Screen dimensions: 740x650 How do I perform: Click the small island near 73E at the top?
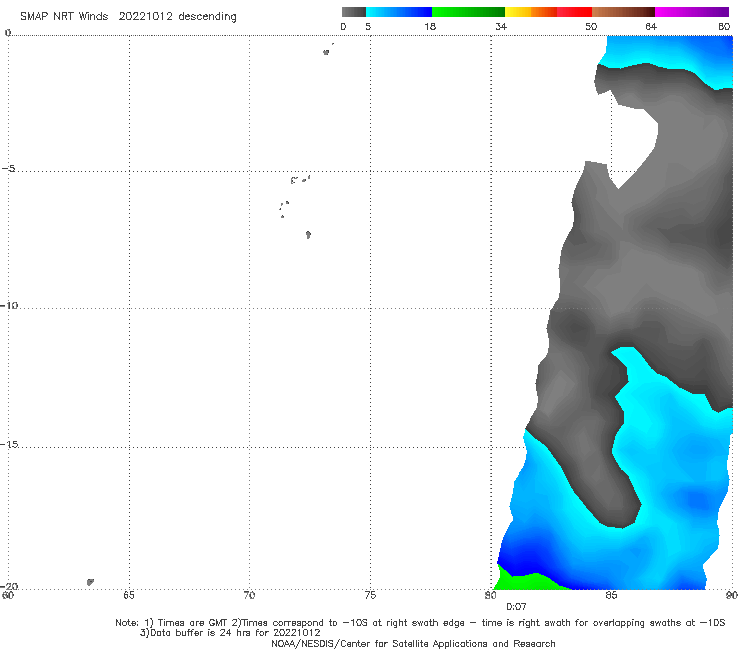click(x=326, y=52)
